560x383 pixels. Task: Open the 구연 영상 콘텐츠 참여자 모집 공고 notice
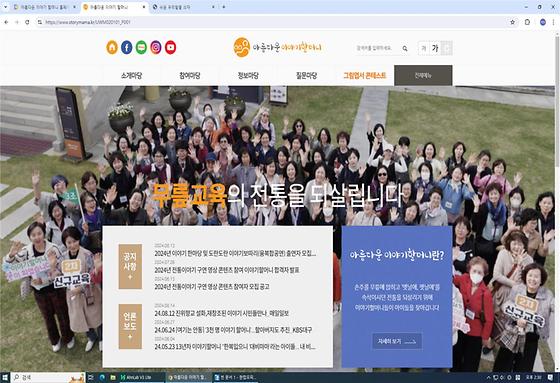coord(212,287)
